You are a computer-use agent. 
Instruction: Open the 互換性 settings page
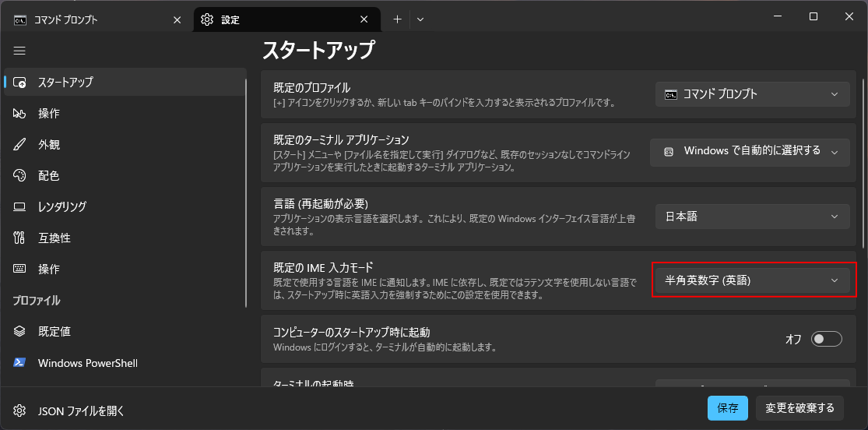coord(54,238)
